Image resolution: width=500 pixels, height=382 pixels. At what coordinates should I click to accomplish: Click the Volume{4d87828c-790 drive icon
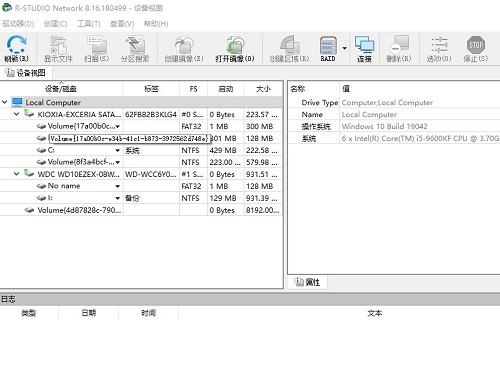coord(29,210)
